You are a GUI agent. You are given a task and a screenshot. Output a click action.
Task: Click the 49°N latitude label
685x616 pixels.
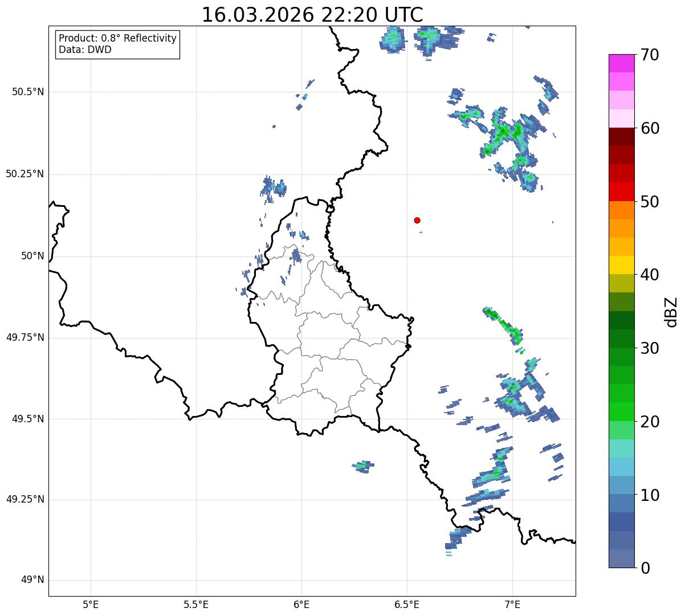(32, 580)
